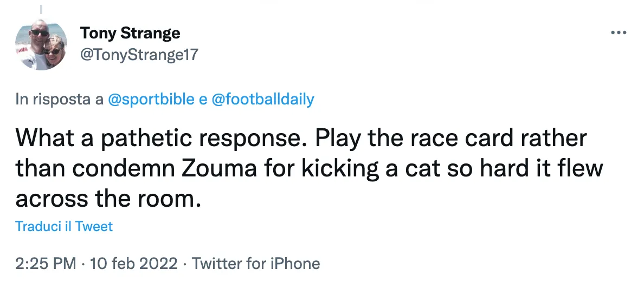This screenshot has width=644, height=289.
Task: Click the phrase "across the room."
Action: (108, 199)
